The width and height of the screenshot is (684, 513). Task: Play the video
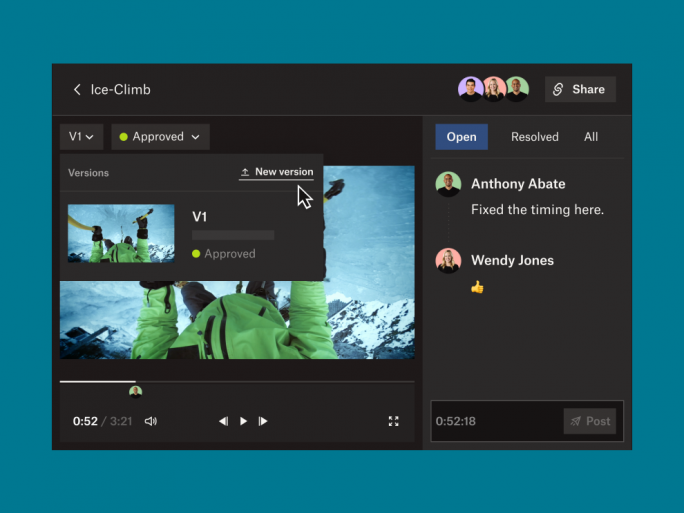pyautogui.click(x=243, y=421)
